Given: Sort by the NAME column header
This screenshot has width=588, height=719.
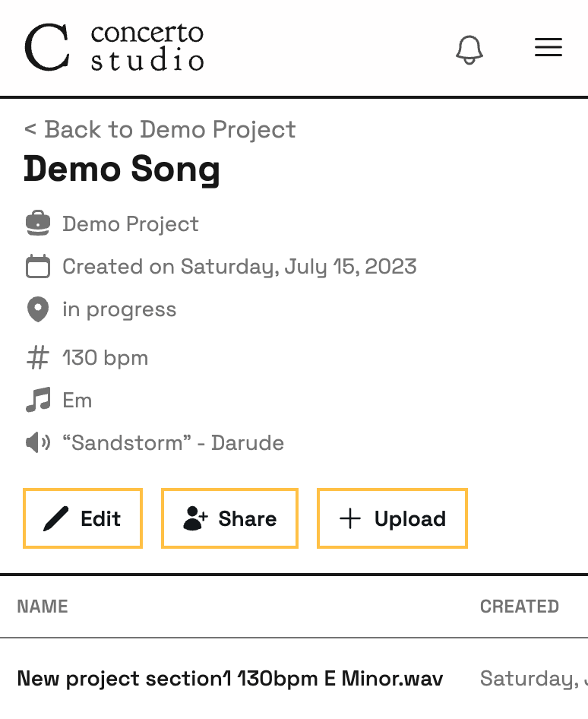Looking at the screenshot, I should tap(43, 607).
